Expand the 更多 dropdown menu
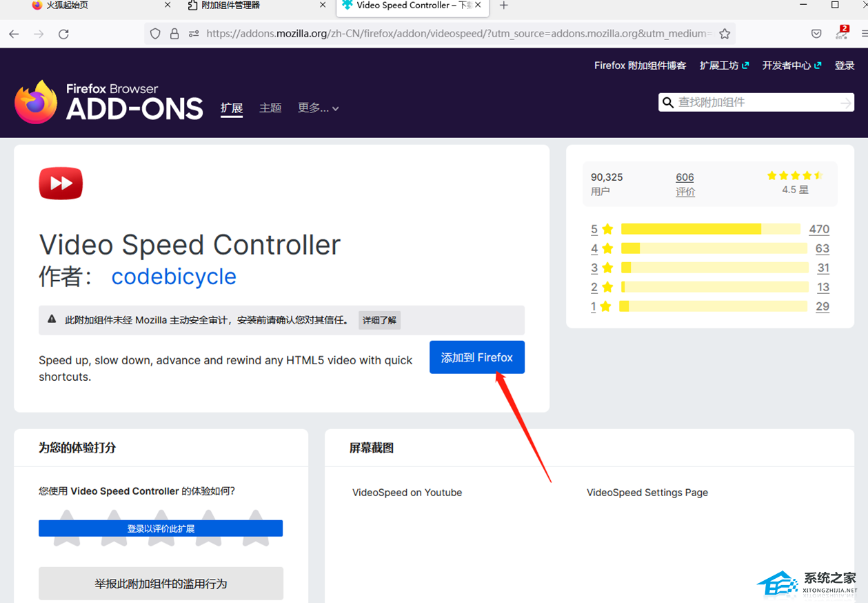Viewport: 868px width, 603px height. [318, 108]
